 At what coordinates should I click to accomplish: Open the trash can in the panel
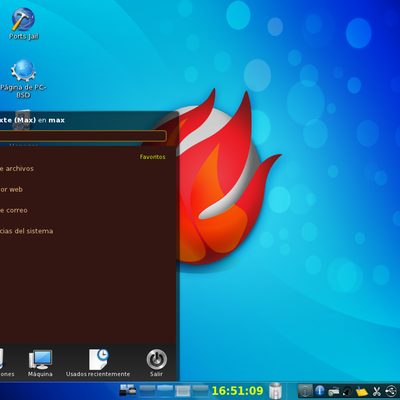(275, 391)
